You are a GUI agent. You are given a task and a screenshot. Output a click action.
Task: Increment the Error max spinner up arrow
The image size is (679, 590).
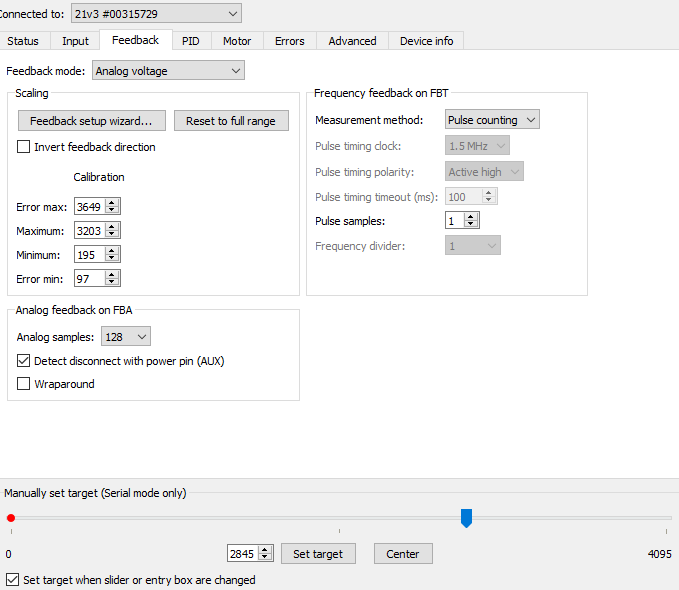coord(112,203)
